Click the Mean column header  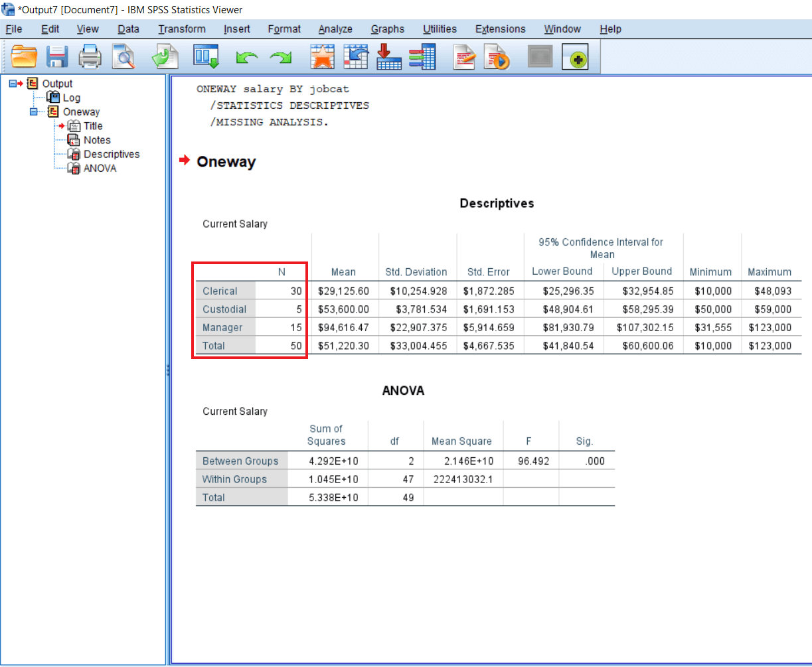(343, 272)
